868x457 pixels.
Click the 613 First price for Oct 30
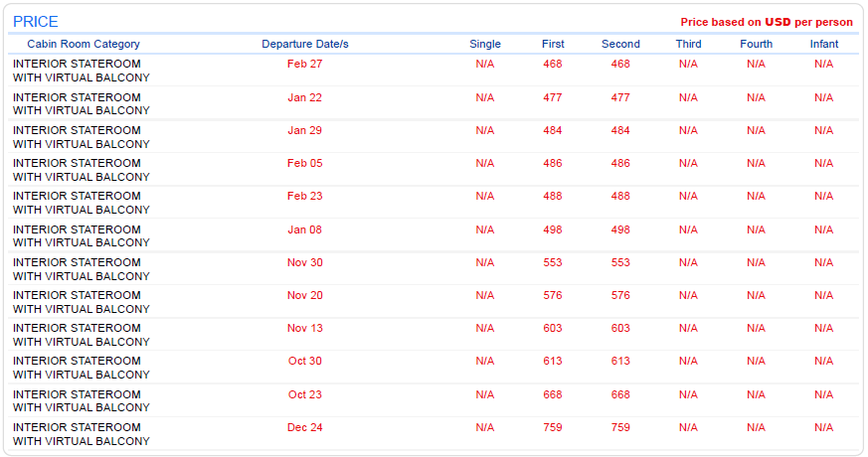(553, 361)
